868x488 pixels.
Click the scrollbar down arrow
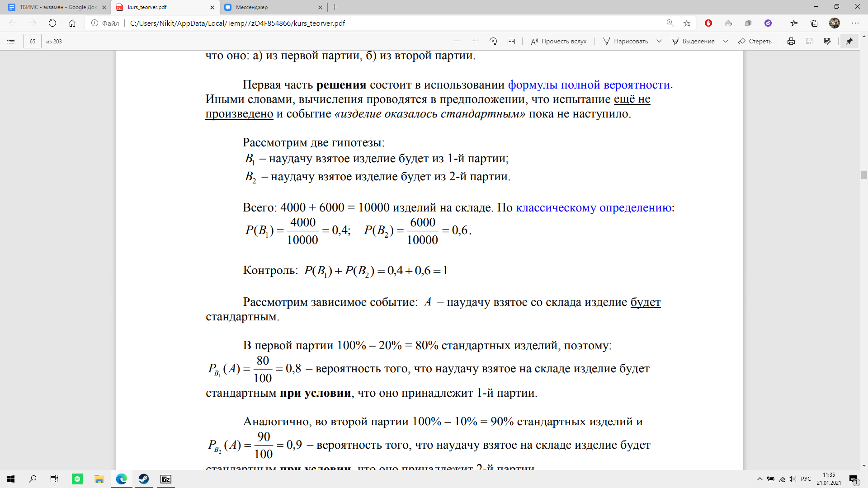point(864,466)
